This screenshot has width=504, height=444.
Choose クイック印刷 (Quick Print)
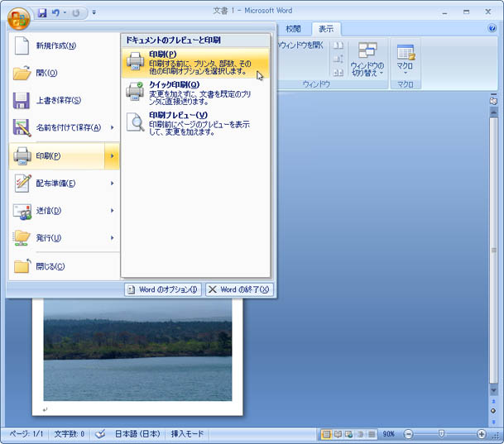click(x=195, y=93)
